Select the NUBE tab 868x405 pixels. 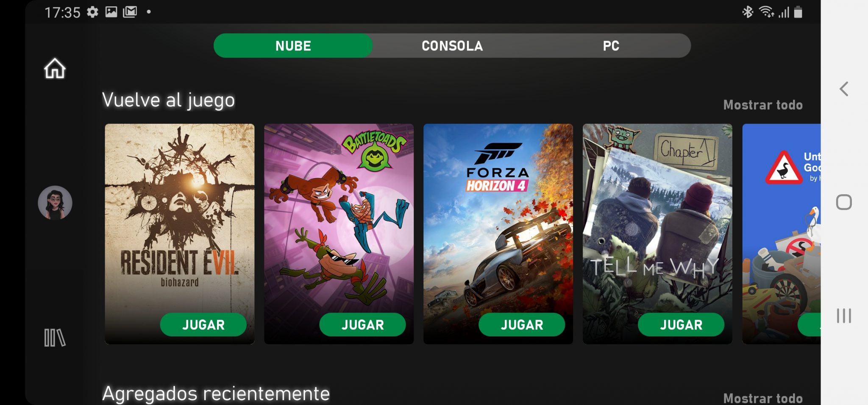(x=293, y=46)
